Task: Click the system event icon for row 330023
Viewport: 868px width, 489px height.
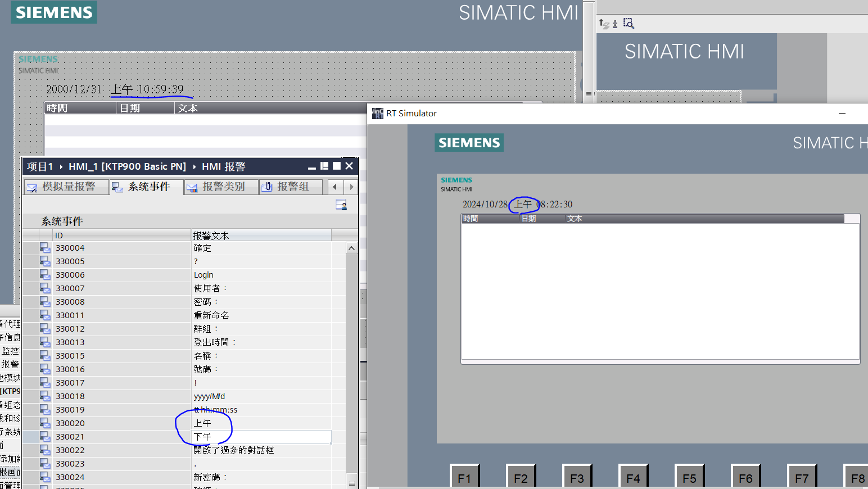Action: coord(45,463)
